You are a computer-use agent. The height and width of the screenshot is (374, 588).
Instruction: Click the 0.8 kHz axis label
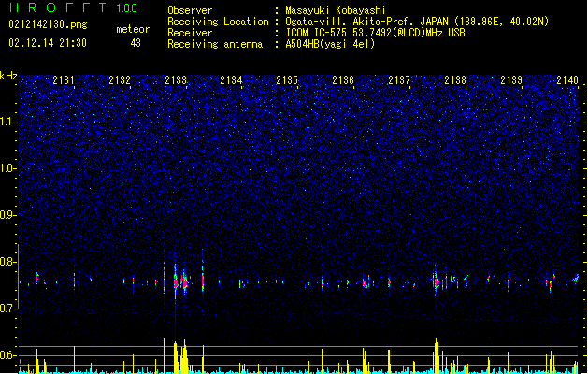pyautogui.click(x=8, y=262)
